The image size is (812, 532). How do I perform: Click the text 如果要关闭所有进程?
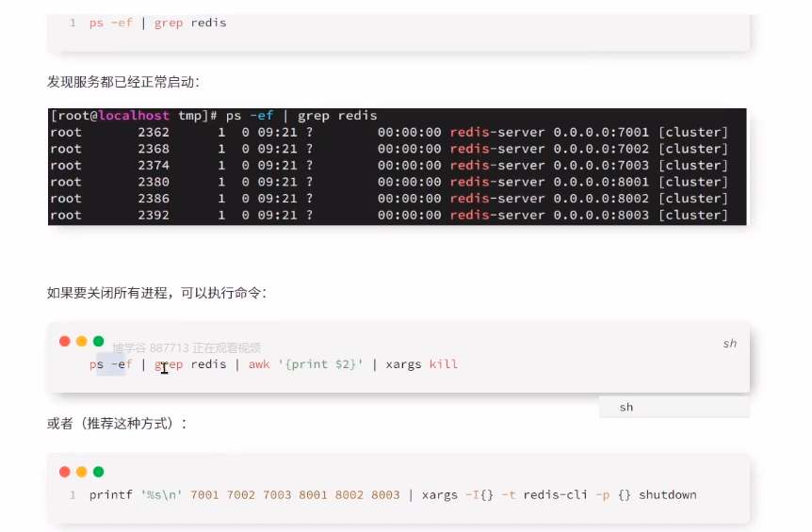click(107, 293)
